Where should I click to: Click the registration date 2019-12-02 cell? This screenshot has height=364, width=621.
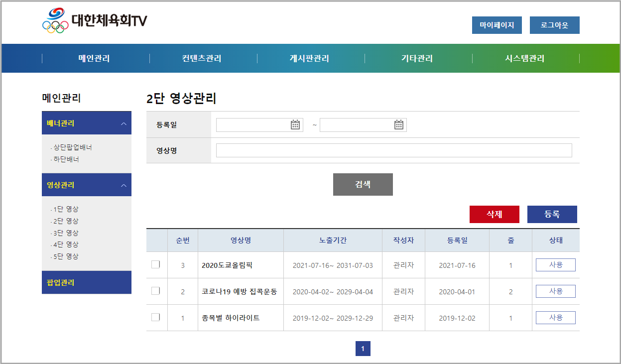457,318
